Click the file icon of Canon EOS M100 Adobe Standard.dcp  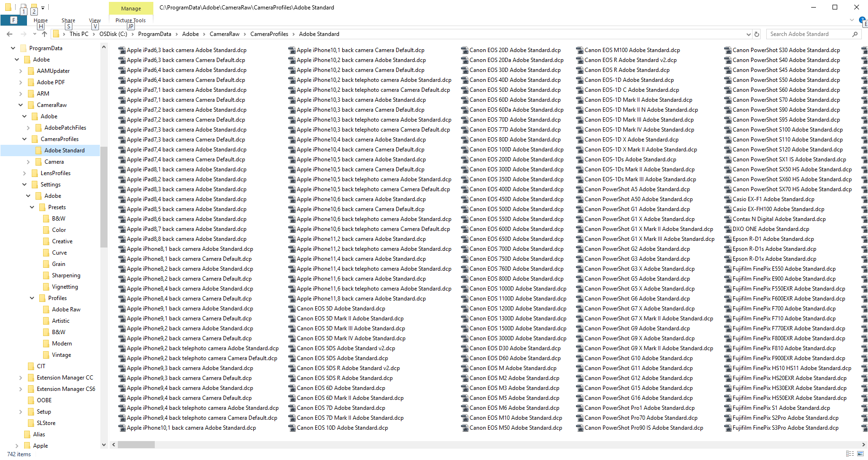coord(579,50)
